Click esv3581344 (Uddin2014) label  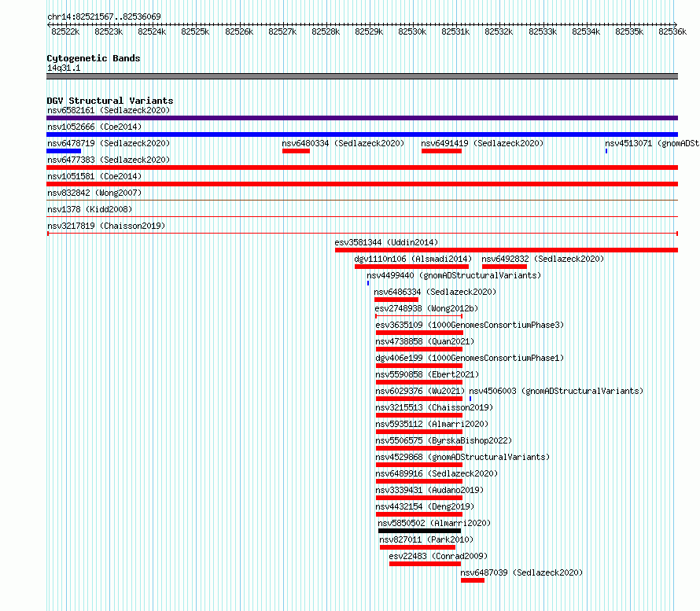386,242
